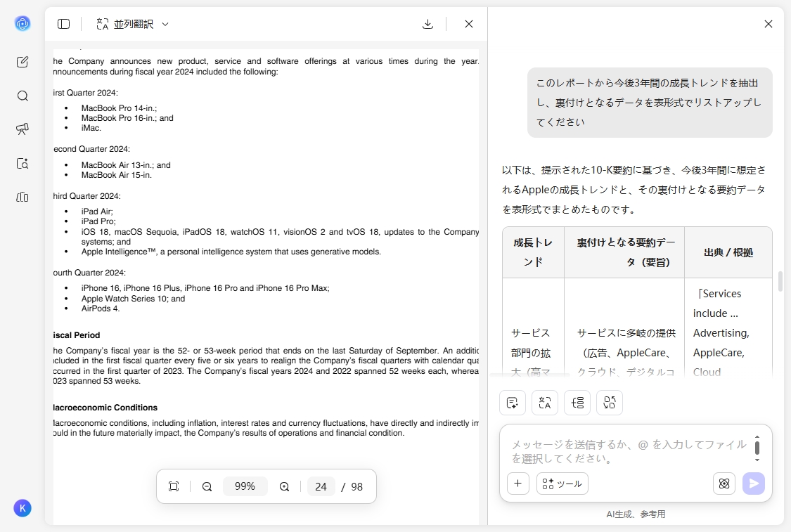Download the current document
Image resolution: width=791 pixels, height=532 pixels.
coord(427,23)
